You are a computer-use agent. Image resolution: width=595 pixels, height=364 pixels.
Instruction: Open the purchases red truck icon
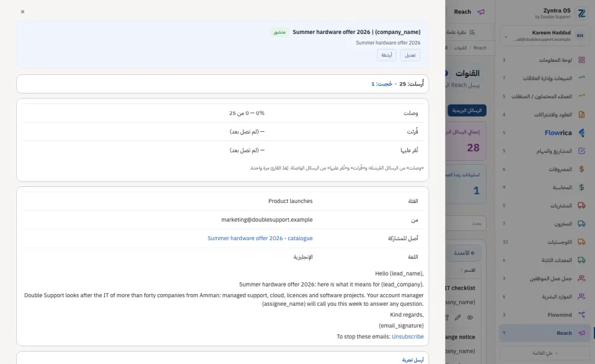[x=581, y=206]
